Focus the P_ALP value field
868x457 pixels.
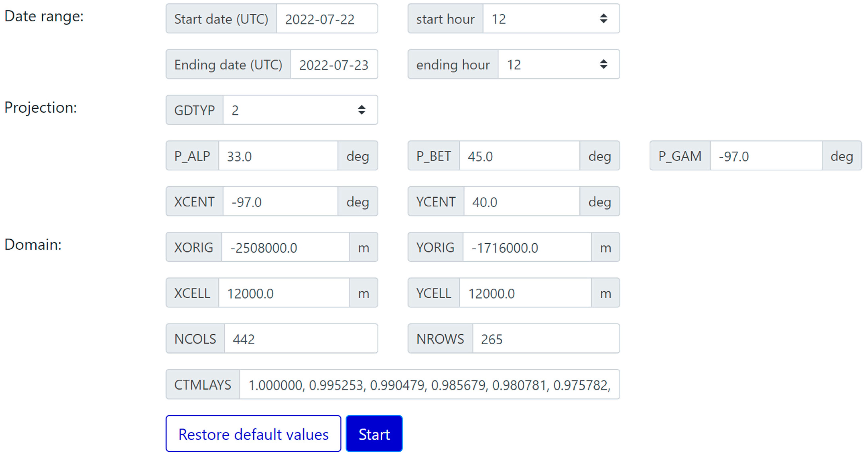278,156
